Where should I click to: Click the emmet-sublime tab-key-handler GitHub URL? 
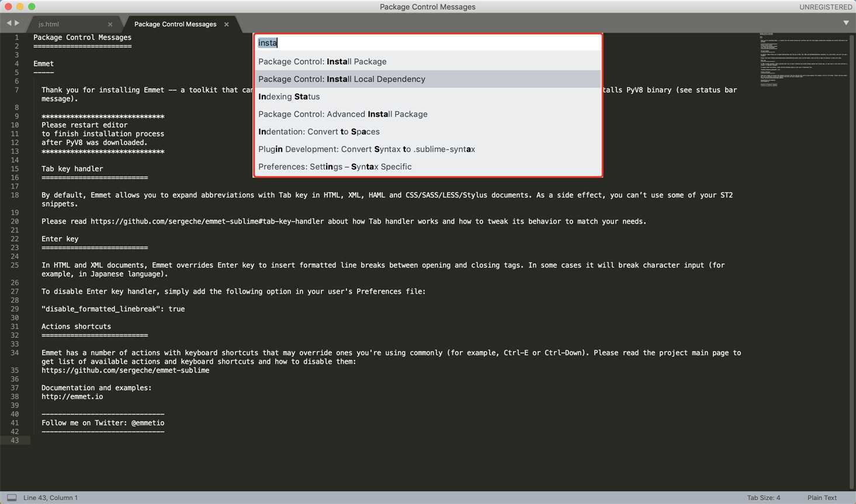[x=207, y=221]
